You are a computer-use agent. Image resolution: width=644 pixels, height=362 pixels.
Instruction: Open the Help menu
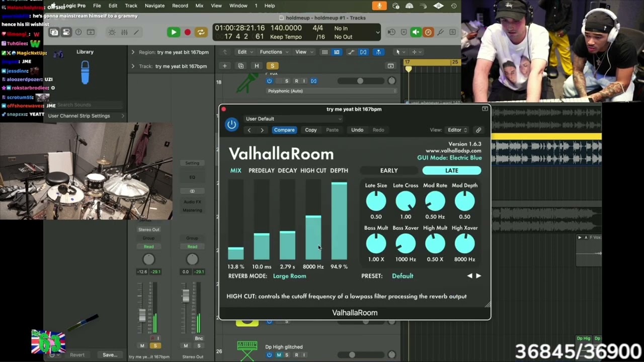coord(270,6)
